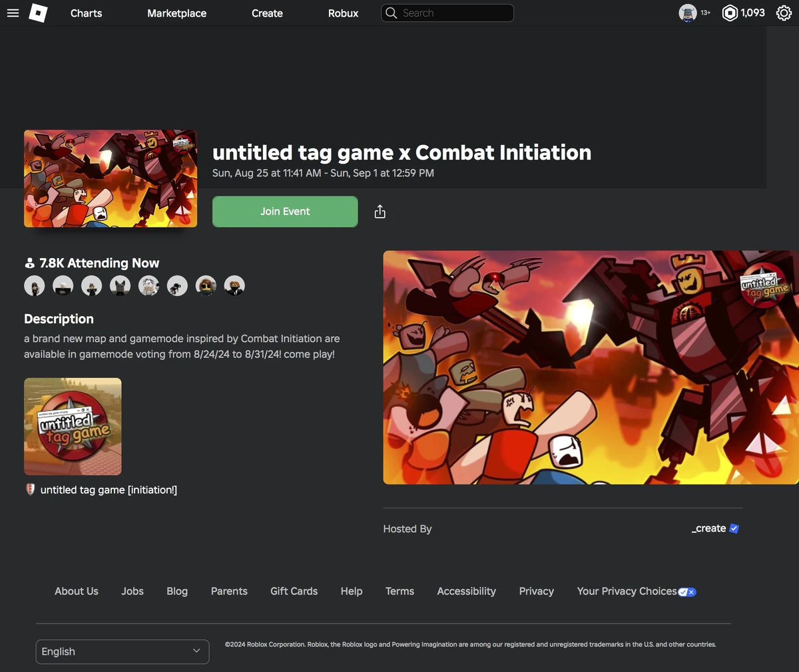Open the untitled tag game [initiation!] link
Viewport: 799px width, 672px height.
[109, 489]
